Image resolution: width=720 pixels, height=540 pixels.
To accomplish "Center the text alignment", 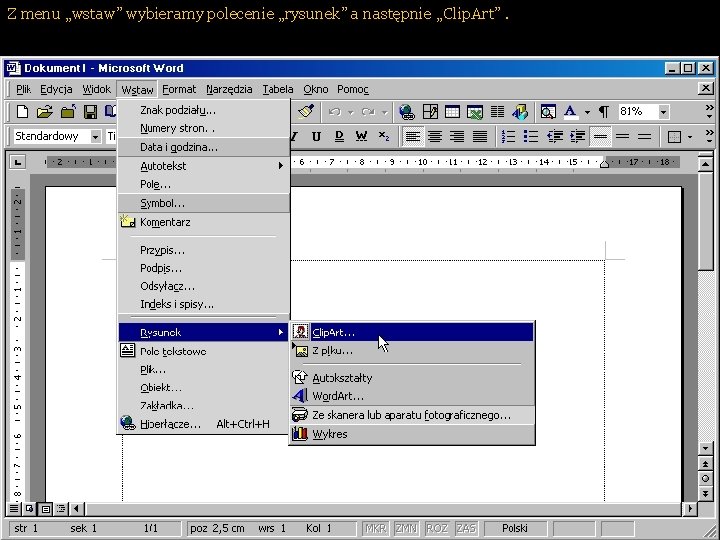I will [435, 136].
